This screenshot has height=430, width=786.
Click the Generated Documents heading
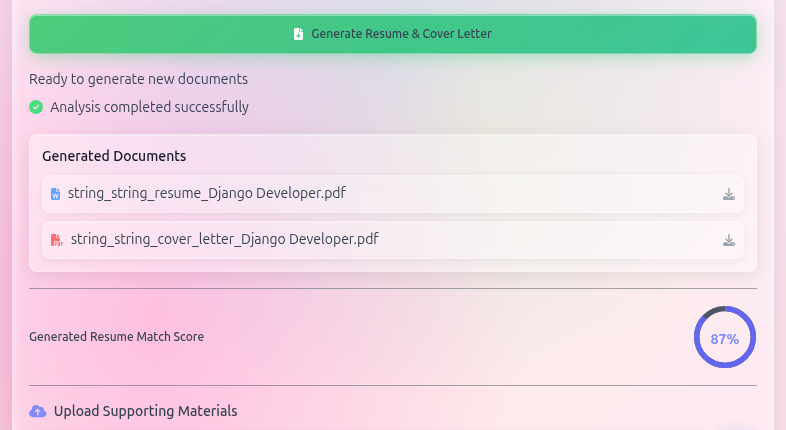tap(114, 156)
